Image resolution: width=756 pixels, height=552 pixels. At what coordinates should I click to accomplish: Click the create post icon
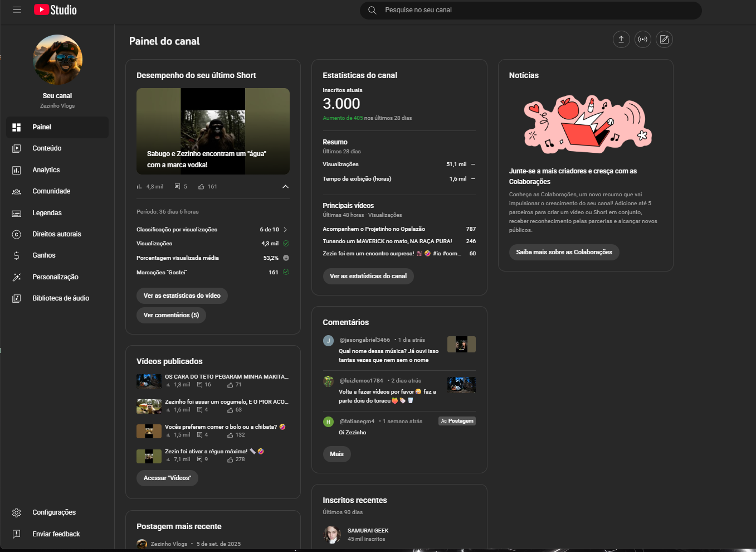coord(664,40)
